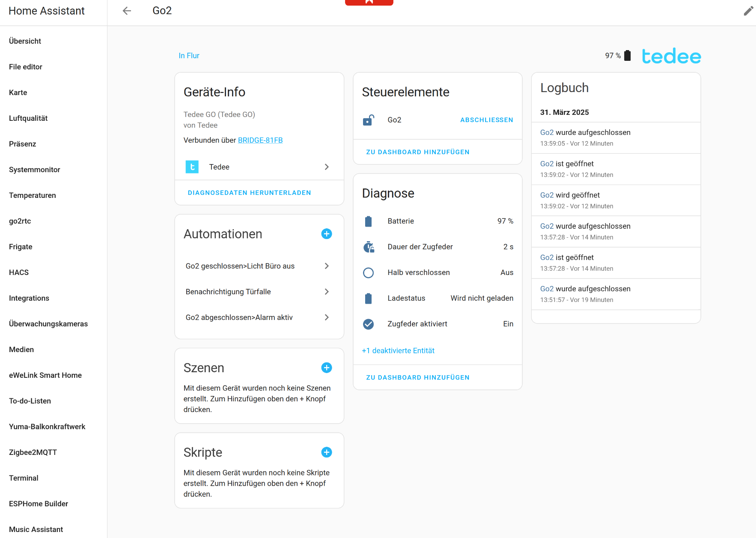756x538 pixels.
Task: Click the Zugfeder aktiviert check icon
Action: coord(368,324)
